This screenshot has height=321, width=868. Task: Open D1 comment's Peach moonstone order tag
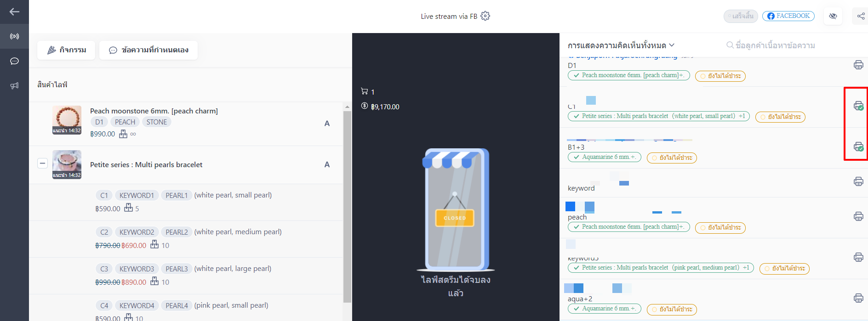[628, 75]
